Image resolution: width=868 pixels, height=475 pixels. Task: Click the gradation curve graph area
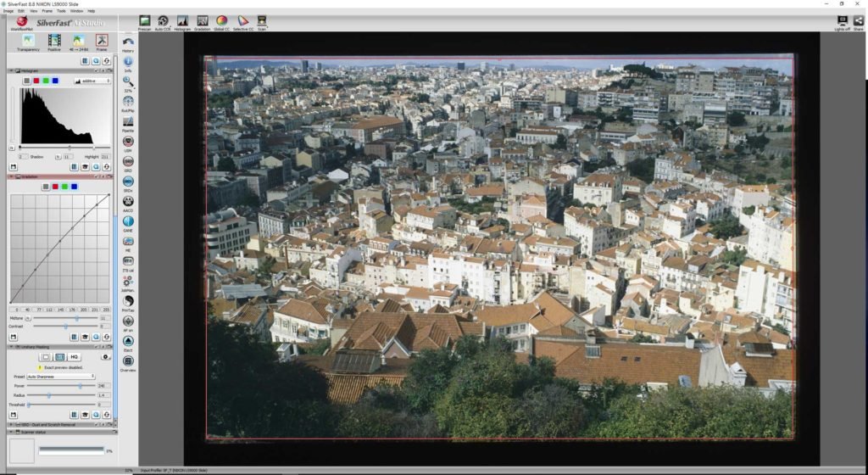[x=60, y=249]
